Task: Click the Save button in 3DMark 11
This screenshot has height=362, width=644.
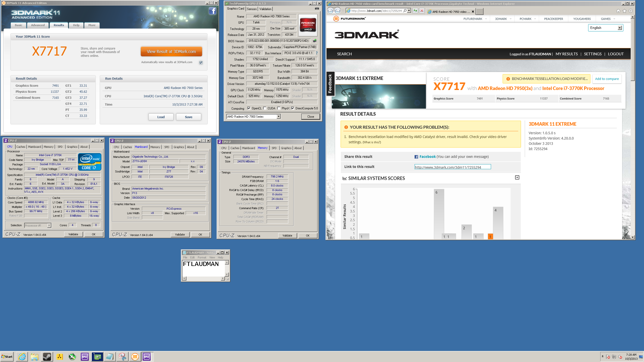Action: [x=188, y=117]
